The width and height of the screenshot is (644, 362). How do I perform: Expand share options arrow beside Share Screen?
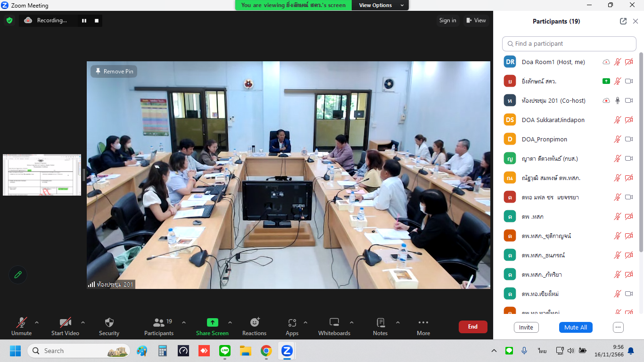230,322
